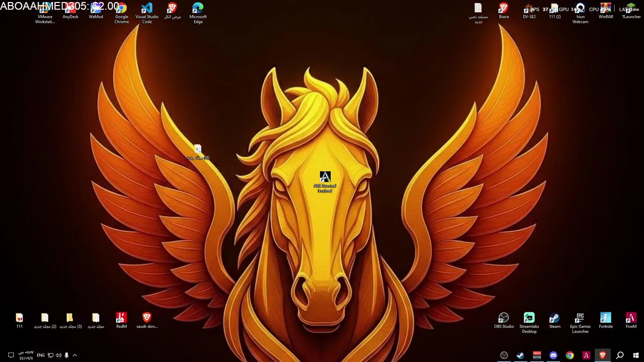
Task: Open taskbar Search magnifier
Action: tap(620, 355)
